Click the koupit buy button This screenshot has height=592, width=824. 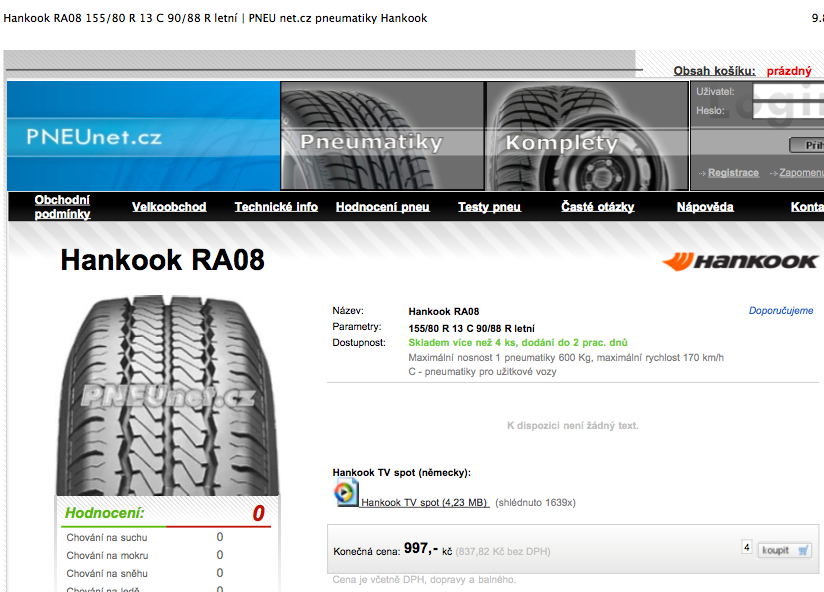(784, 550)
